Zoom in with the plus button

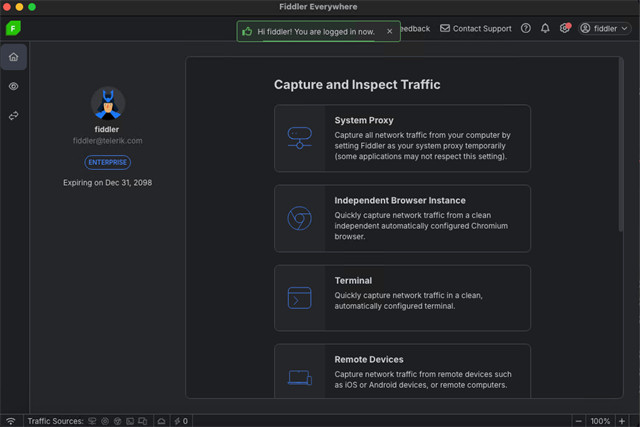pos(622,421)
